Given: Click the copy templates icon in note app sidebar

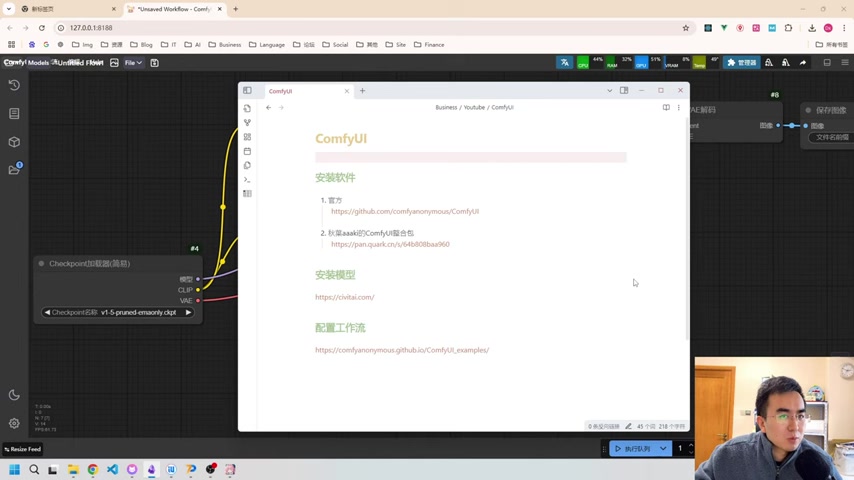Looking at the screenshot, I should pyautogui.click(x=247, y=165).
